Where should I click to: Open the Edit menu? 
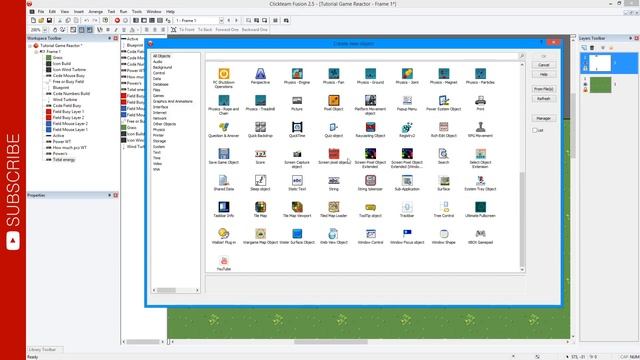pos(52,12)
